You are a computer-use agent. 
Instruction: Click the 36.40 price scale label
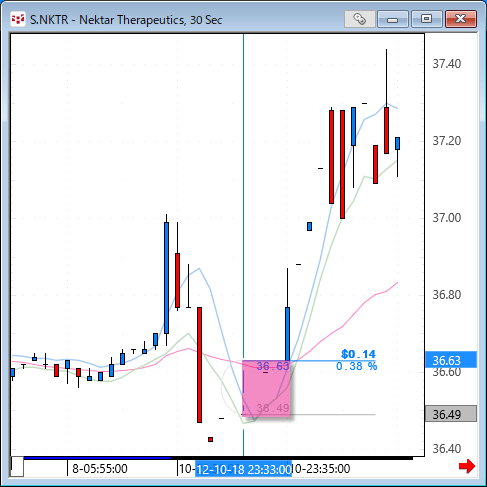pos(446,449)
